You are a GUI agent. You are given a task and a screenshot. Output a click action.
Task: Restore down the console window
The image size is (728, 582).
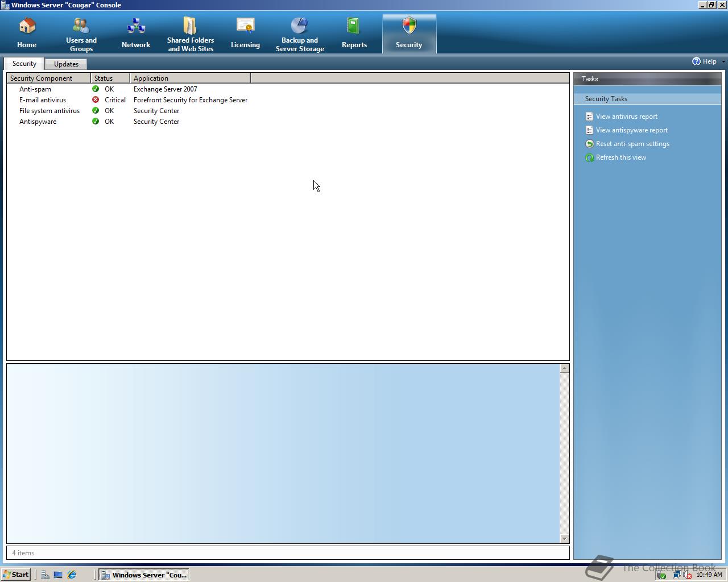[712, 5]
